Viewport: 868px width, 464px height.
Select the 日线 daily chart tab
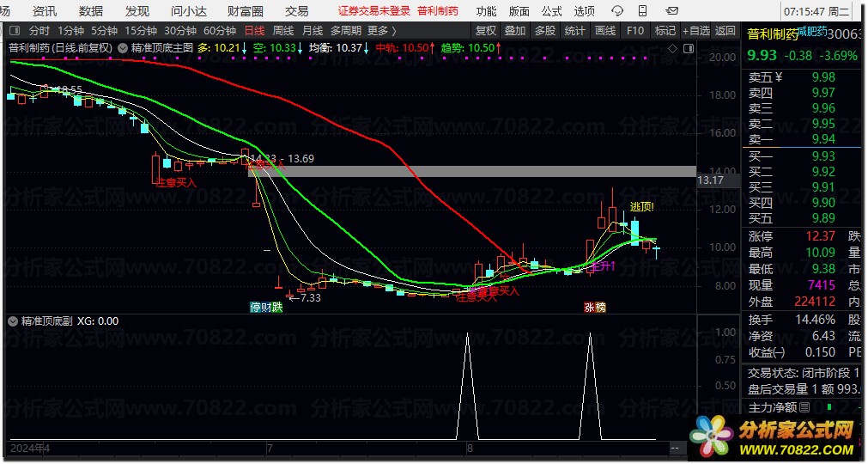(255, 30)
